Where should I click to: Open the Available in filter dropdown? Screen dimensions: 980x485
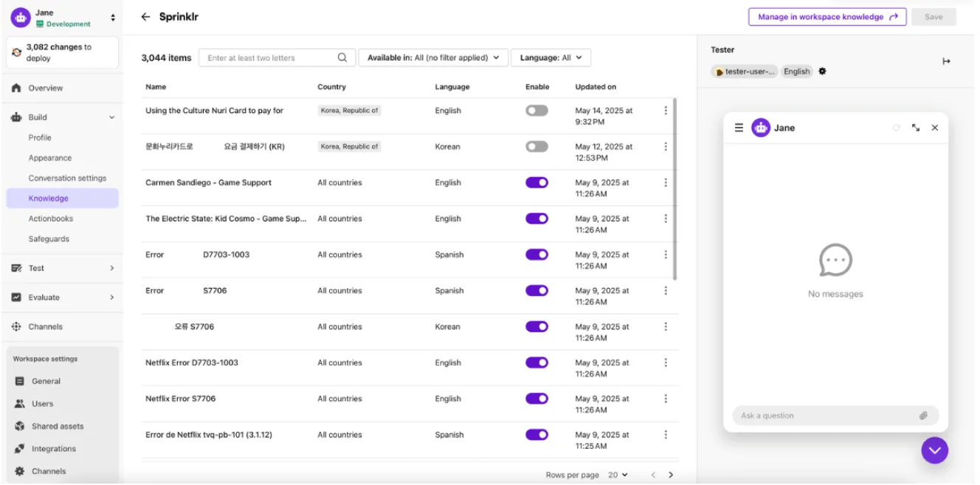click(x=433, y=58)
